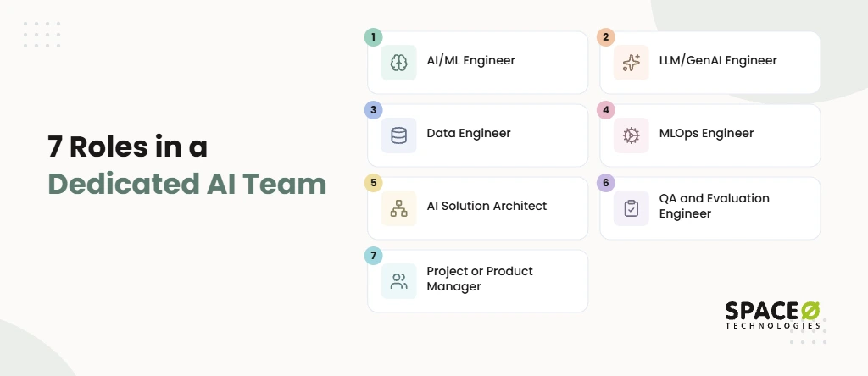Click the number 3 badge
Screen dimensions: 868x376
point(373,110)
